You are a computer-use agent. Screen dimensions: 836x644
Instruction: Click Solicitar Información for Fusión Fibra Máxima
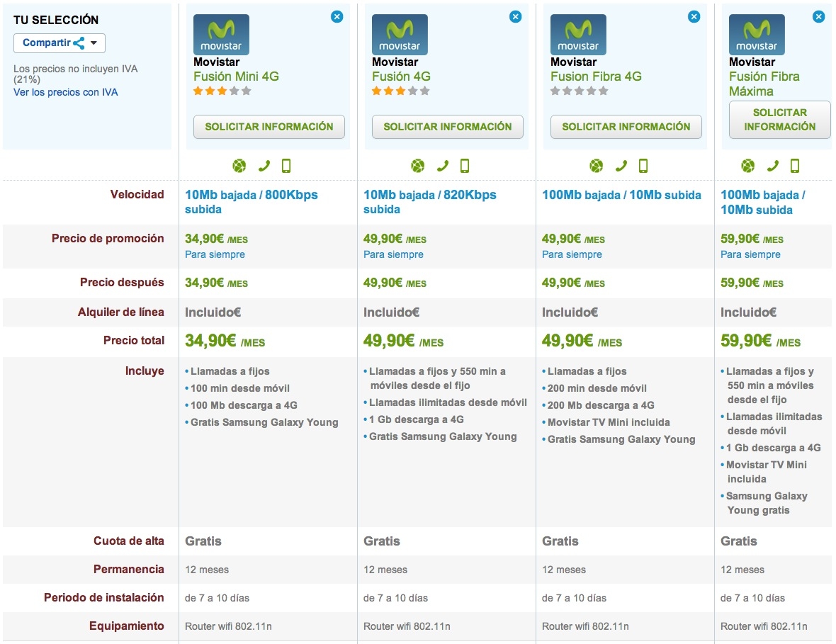[780, 120]
